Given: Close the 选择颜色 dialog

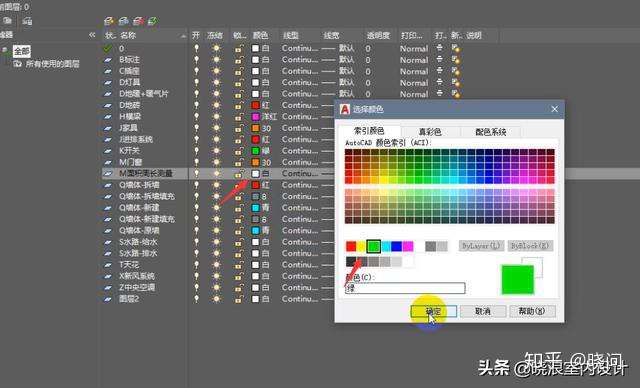Looking at the screenshot, I should (x=554, y=109).
